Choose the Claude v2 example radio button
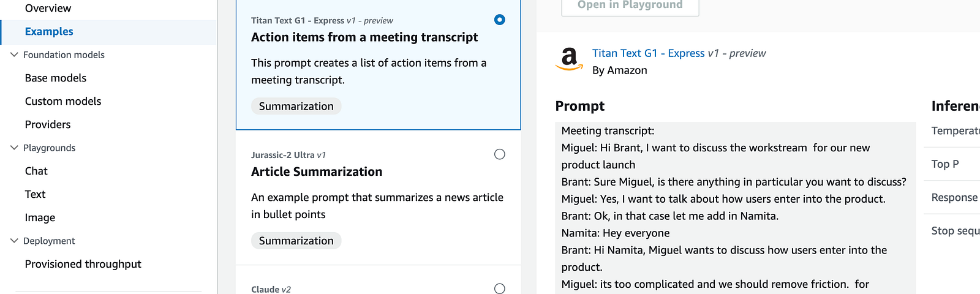Screen dimensions: 980x294 [500, 288]
